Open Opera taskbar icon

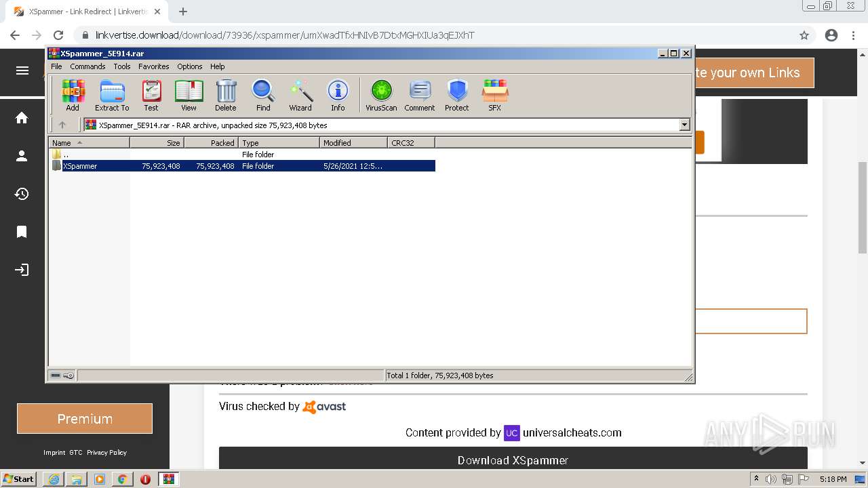click(145, 479)
